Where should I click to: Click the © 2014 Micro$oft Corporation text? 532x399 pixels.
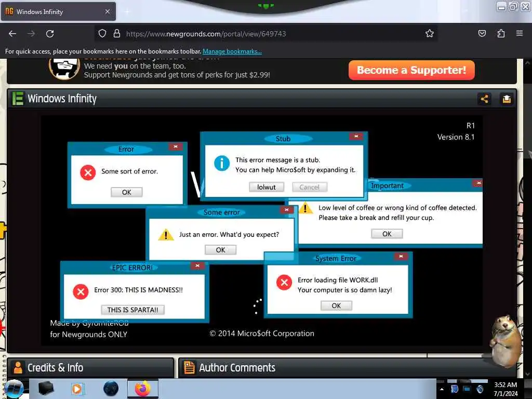tap(262, 334)
